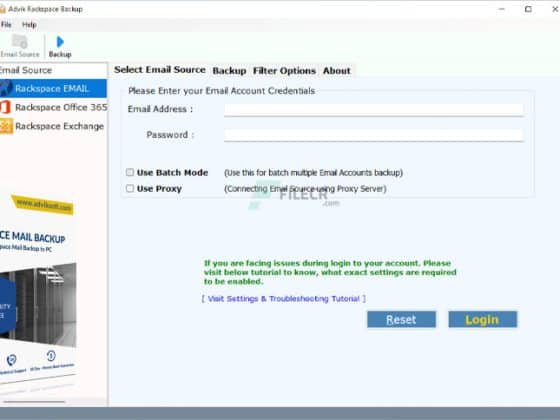
Task: Switch to the Filter Options tab
Action: pos(284,71)
